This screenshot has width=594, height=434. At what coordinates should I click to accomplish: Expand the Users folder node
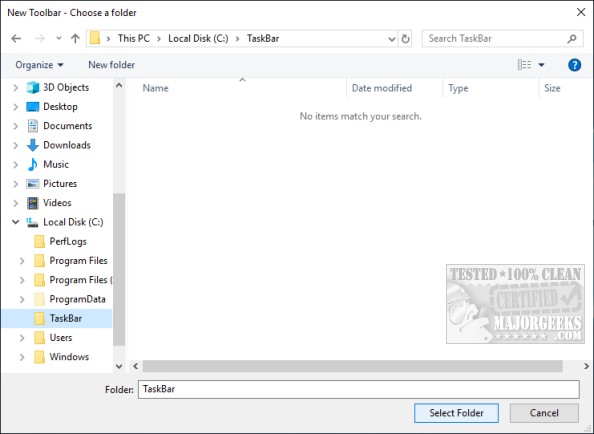(x=22, y=337)
